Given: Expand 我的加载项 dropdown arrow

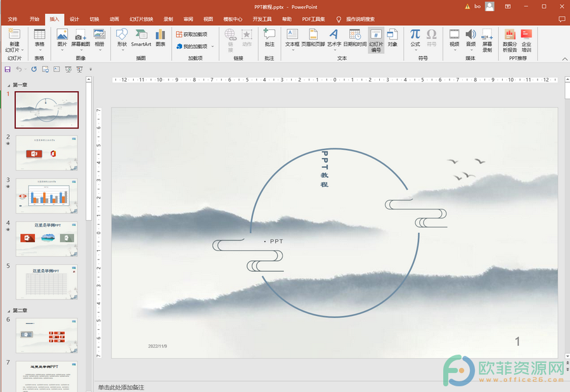Looking at the screenshot, I should click(212, 46).
